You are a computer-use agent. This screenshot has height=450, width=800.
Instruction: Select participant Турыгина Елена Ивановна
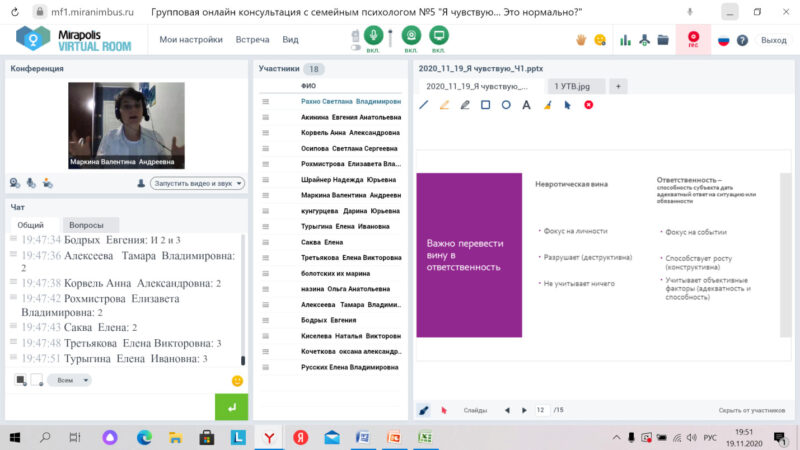(345, 227)
